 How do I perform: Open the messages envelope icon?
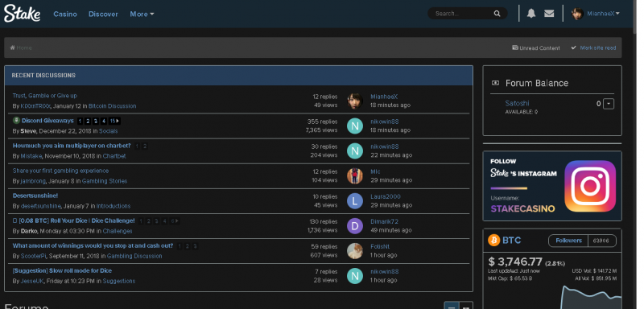point(549,14)
